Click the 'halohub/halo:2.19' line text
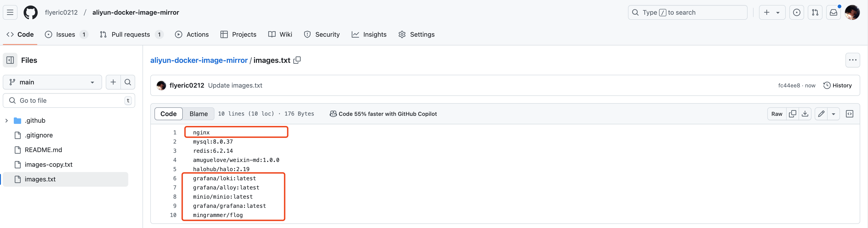 click(221, 169)
